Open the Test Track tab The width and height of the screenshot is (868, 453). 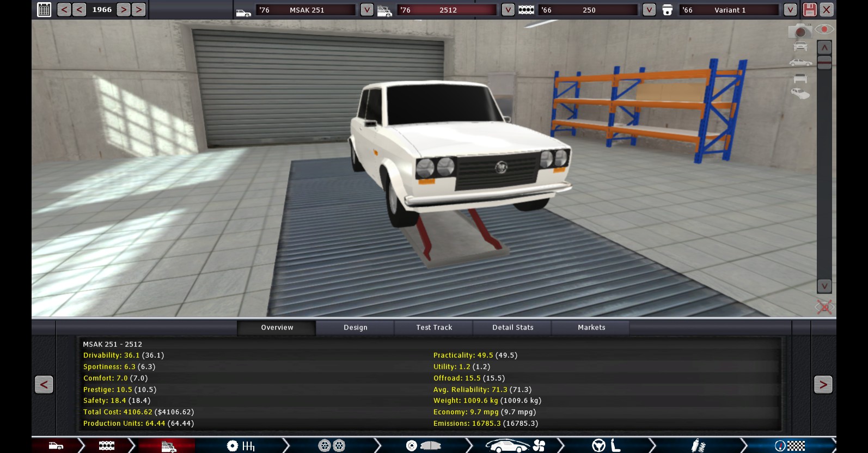click(434, 327)
